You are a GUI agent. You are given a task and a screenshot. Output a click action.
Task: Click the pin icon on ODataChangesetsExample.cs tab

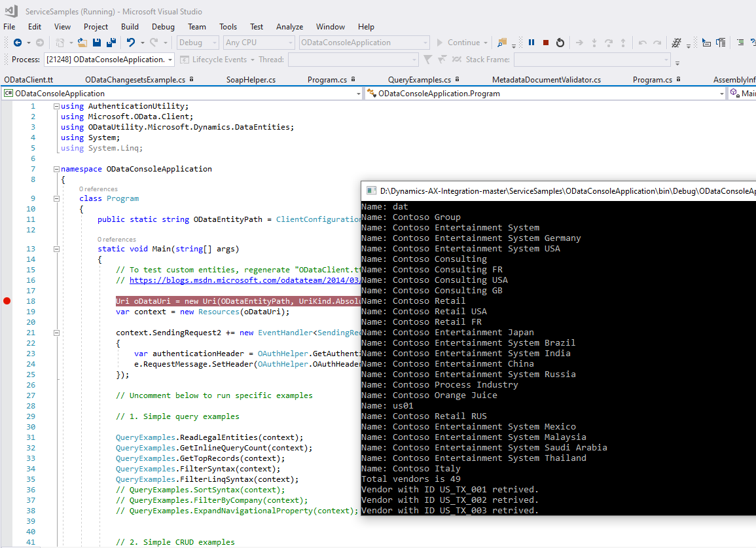click(x=191, y=79)
